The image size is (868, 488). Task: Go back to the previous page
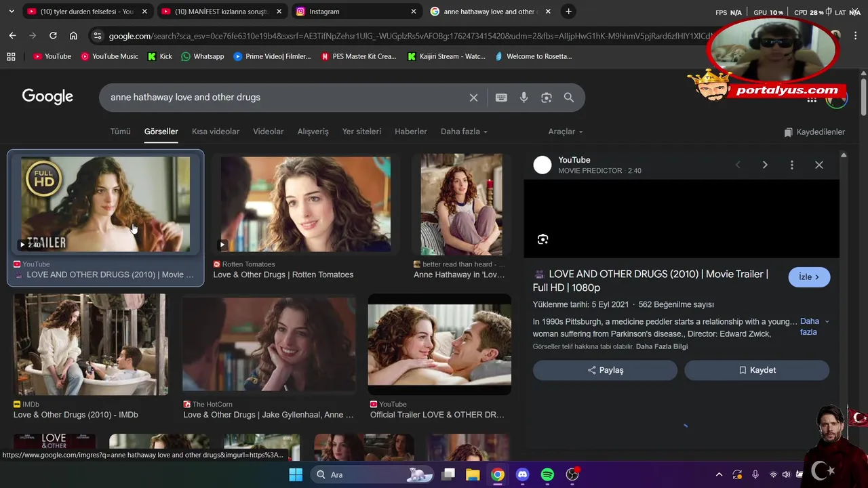12,36
